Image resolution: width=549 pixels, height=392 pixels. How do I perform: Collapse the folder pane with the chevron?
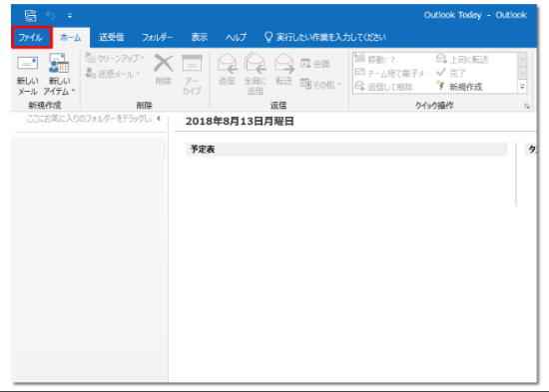point(159,119)
